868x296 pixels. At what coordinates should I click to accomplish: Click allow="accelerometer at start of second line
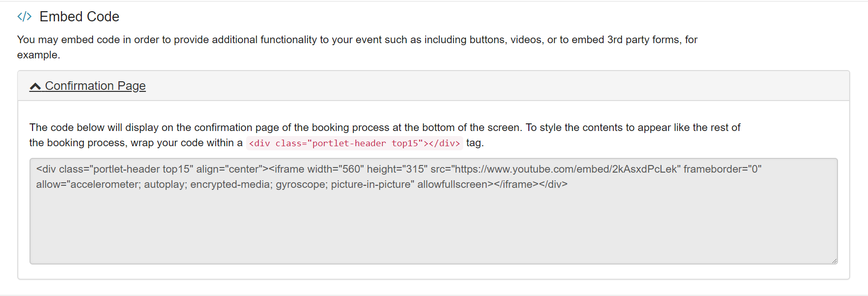[x=86, y=184]
